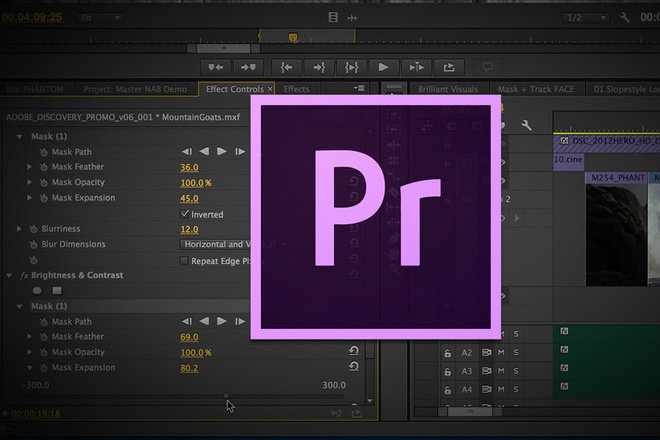
Task: Click the list icon beside Fit dropdown
Action: pyautogui.click(x=333, y=17)
